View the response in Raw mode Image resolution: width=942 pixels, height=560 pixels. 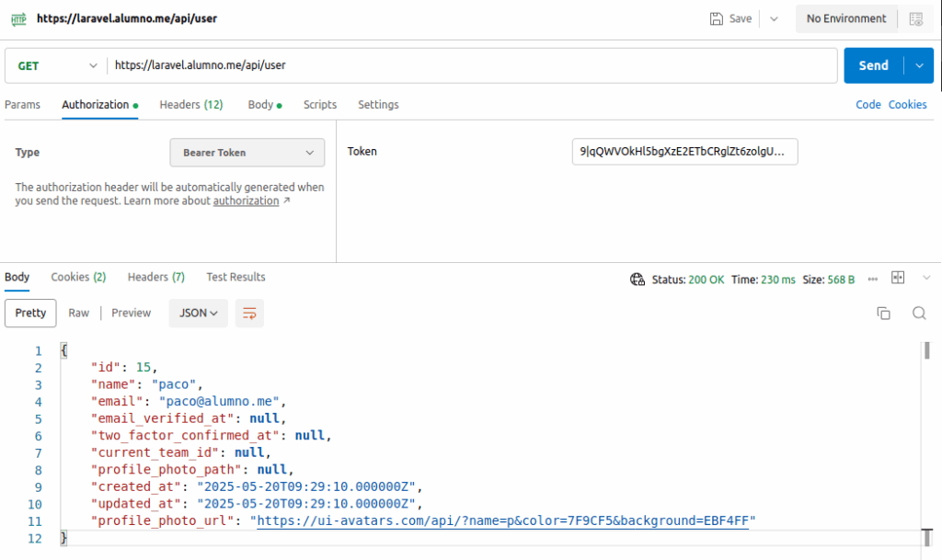click(78, 313)
